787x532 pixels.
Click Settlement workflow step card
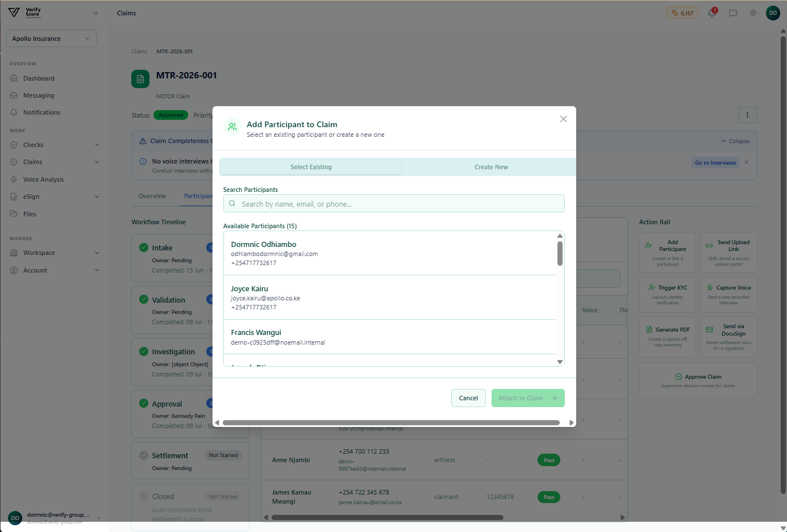click(190, 460)
